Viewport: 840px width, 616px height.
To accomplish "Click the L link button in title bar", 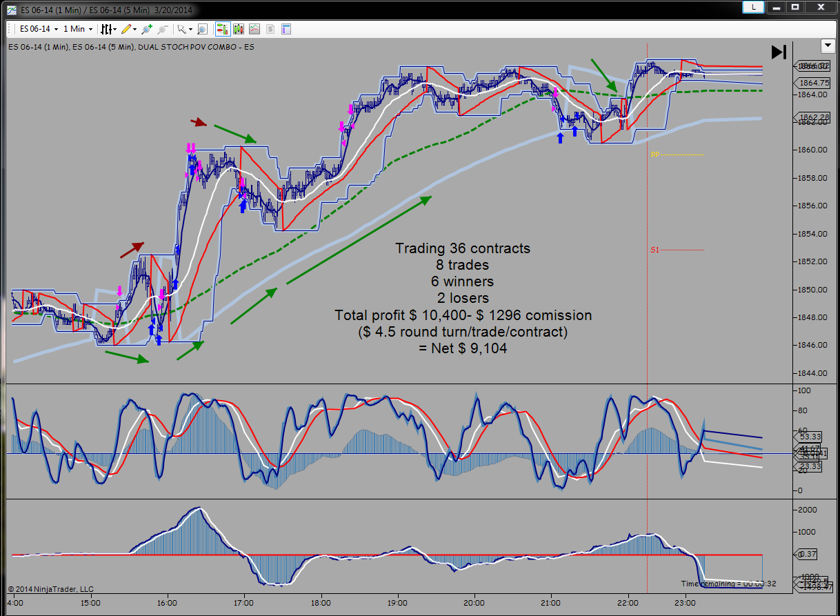I will coord(753,8).
